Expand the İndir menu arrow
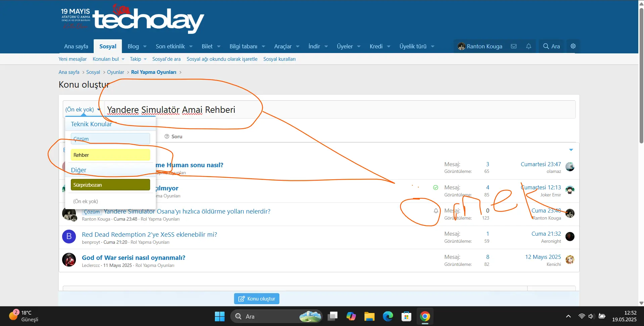 326,46
